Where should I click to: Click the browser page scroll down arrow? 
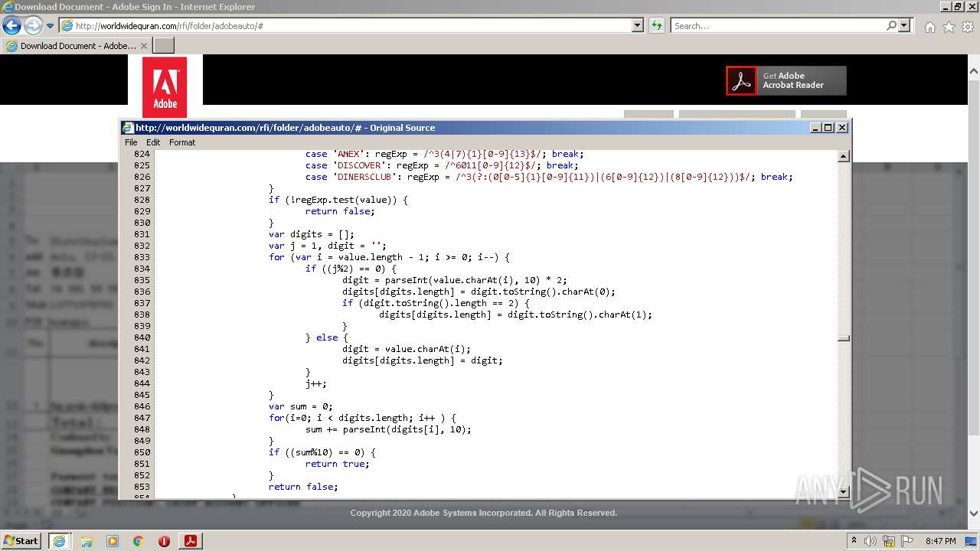click(974, 514)
